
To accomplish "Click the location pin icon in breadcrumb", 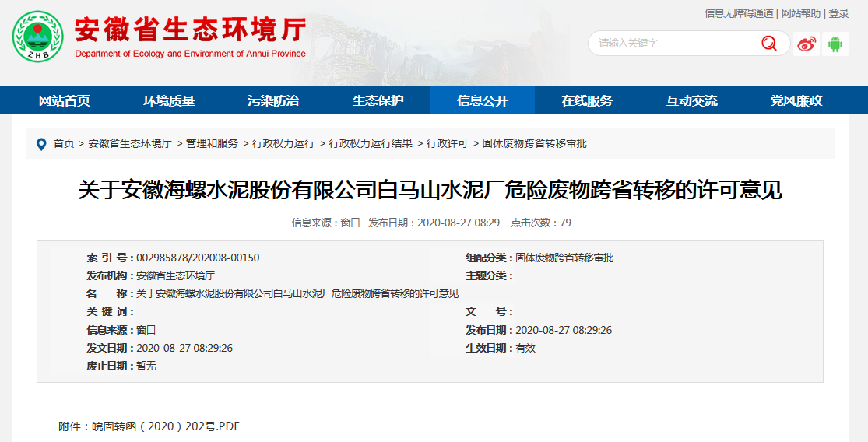I will tap(41, 144).
